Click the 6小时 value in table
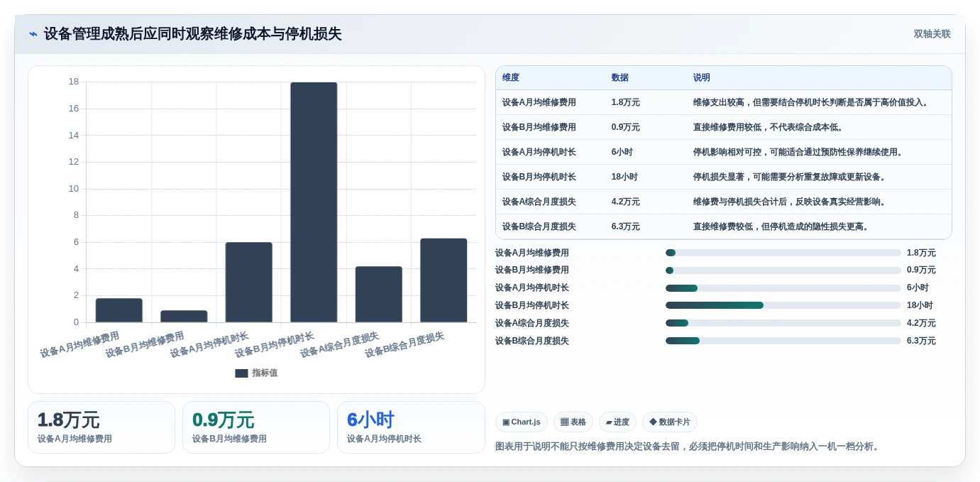This screenshot has height=482, width=980. tap(622, 153)
